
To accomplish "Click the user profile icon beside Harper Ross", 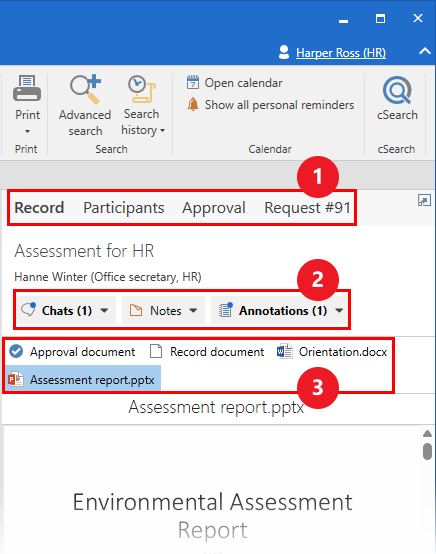I will pos(284,52).
